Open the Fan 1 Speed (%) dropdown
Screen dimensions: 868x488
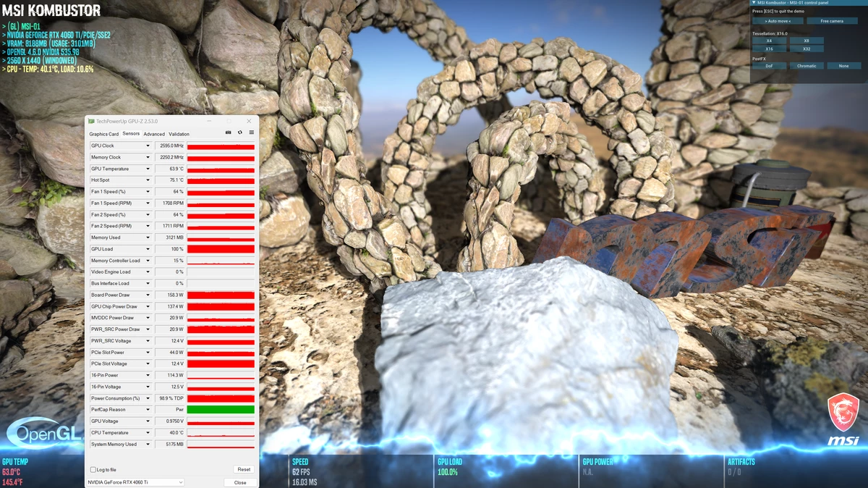pos(148,192)
